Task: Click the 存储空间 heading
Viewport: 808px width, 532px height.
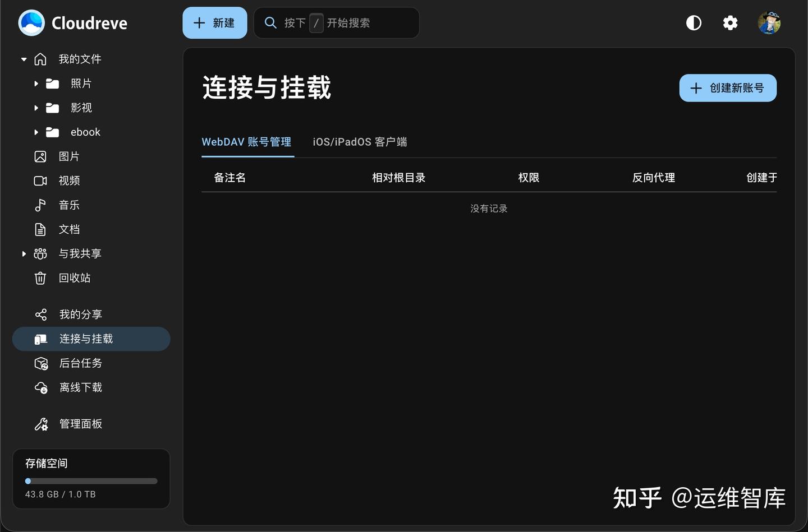Action: (x=47, y=464)
